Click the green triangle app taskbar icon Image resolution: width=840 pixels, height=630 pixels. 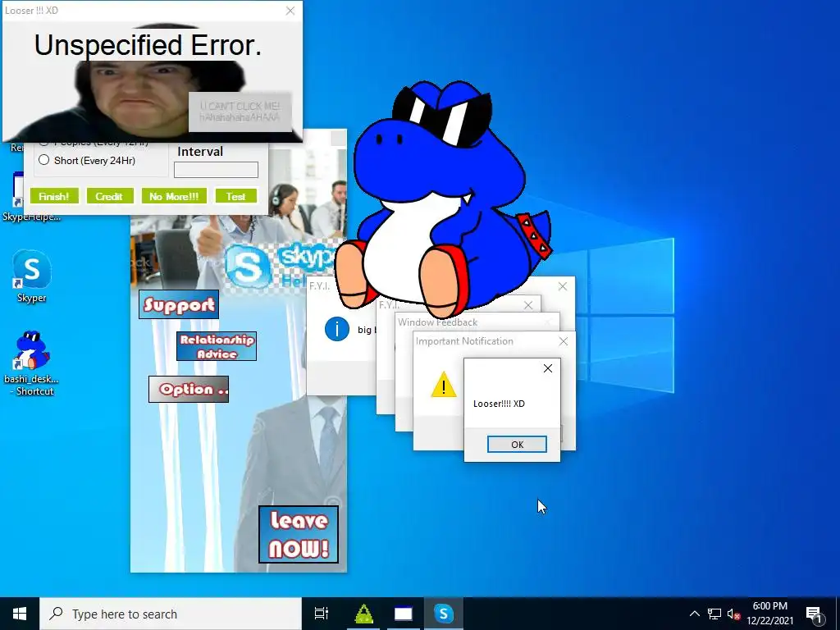coord(363,614)
